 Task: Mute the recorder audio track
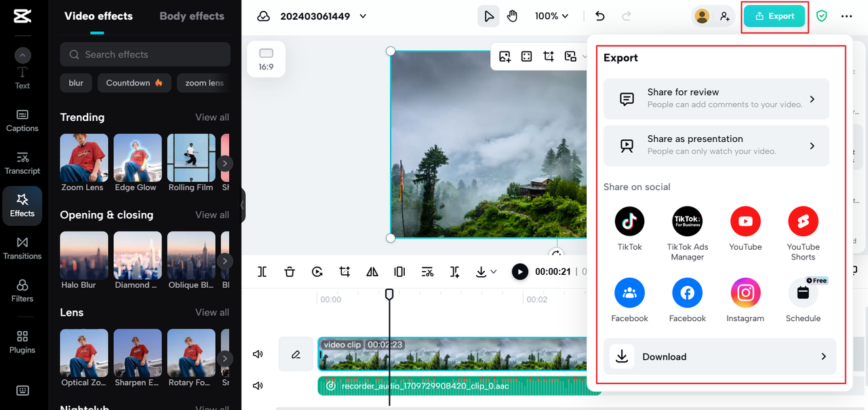(258, 386)
